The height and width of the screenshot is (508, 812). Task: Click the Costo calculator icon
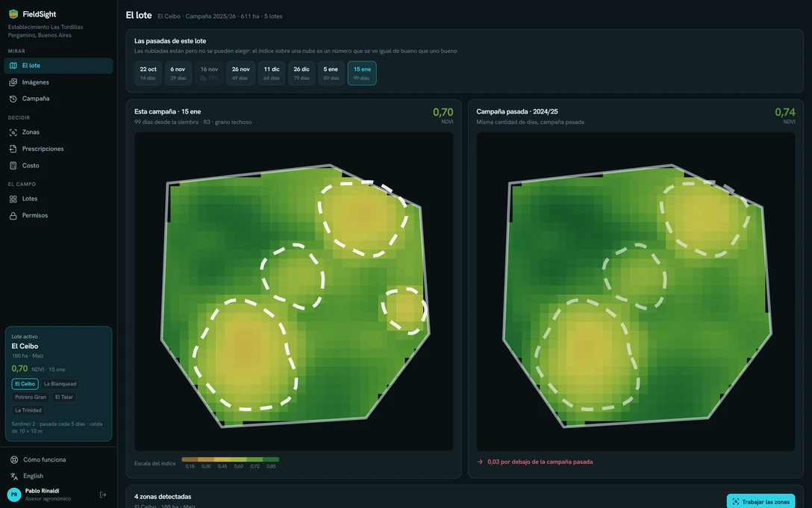tap(13, 165)
